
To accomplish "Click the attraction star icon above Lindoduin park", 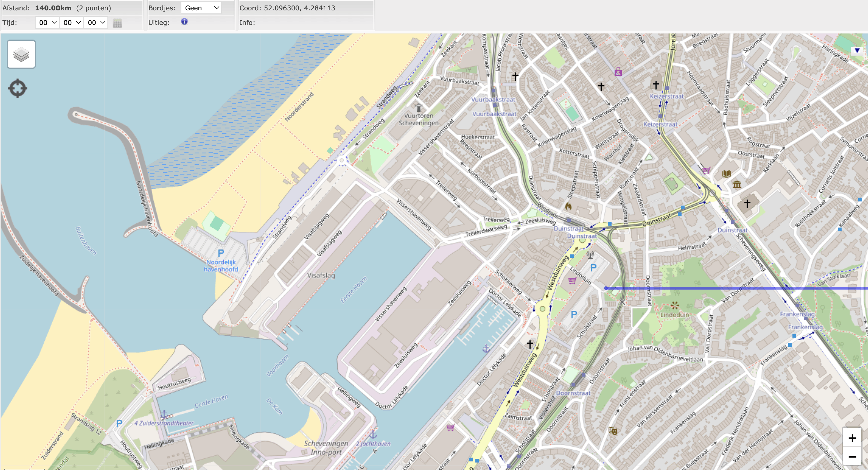I will (x=674, y=305).
